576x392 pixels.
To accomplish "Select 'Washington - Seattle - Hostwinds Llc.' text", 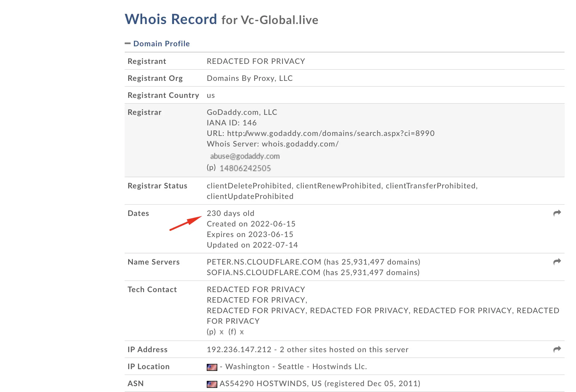I will pos(296,367).
